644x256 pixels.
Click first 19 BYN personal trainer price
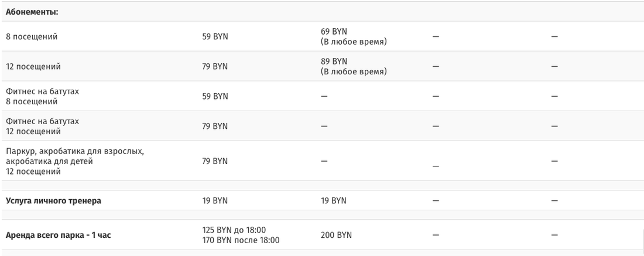(x=215, y=200)
